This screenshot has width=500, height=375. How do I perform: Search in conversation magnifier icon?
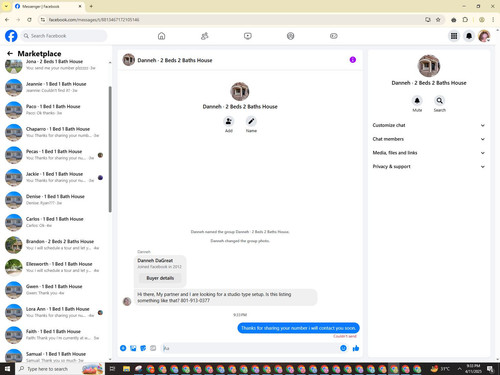(440, 100)
